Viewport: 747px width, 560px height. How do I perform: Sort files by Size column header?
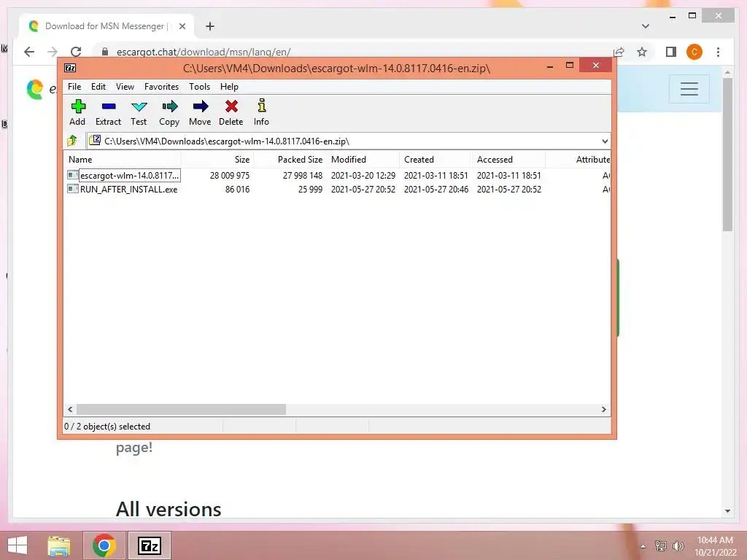tap(217, 160)
